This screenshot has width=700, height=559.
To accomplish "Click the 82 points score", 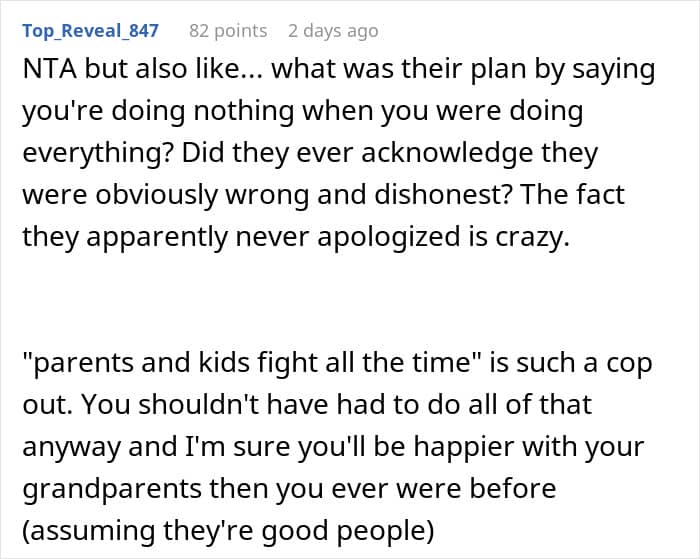I will click(x=228, y=30).
